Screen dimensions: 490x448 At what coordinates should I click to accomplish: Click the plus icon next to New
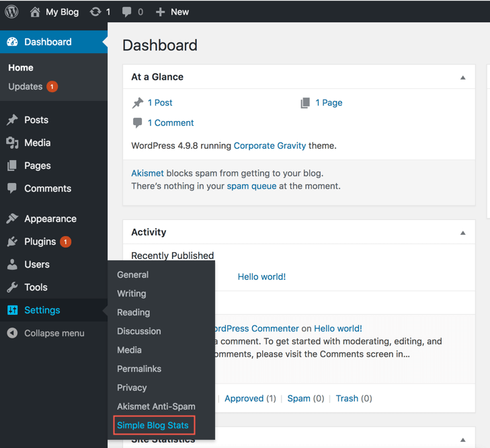160,12
